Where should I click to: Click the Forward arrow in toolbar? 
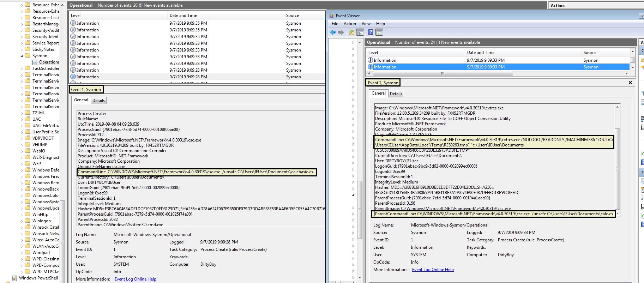(341, 32)
